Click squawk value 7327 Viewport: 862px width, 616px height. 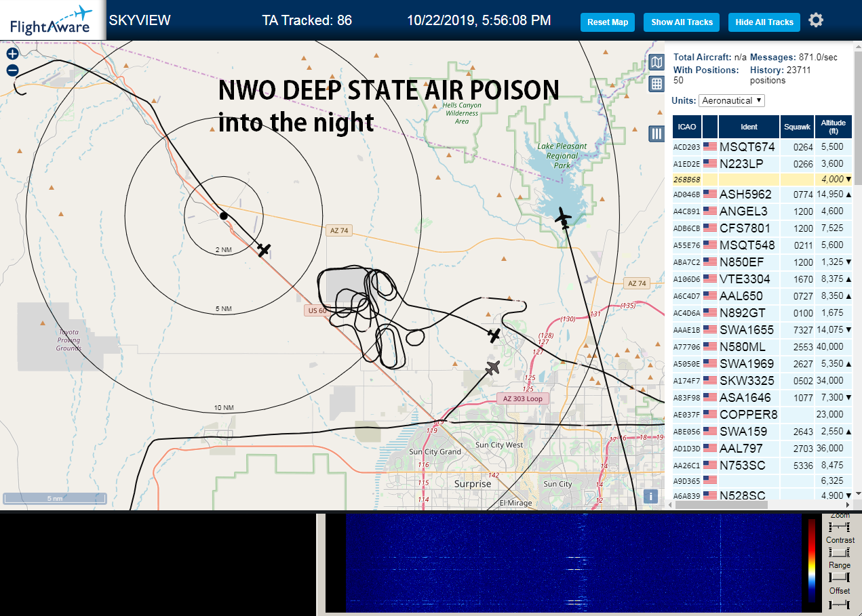pyautogui.click(x=802, y=330)
